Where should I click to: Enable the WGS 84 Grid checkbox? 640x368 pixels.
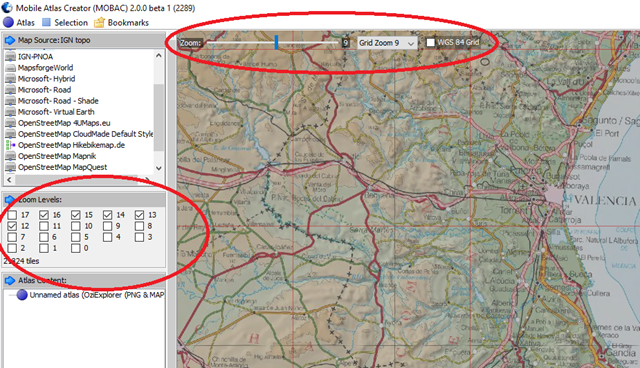(430, 42)
